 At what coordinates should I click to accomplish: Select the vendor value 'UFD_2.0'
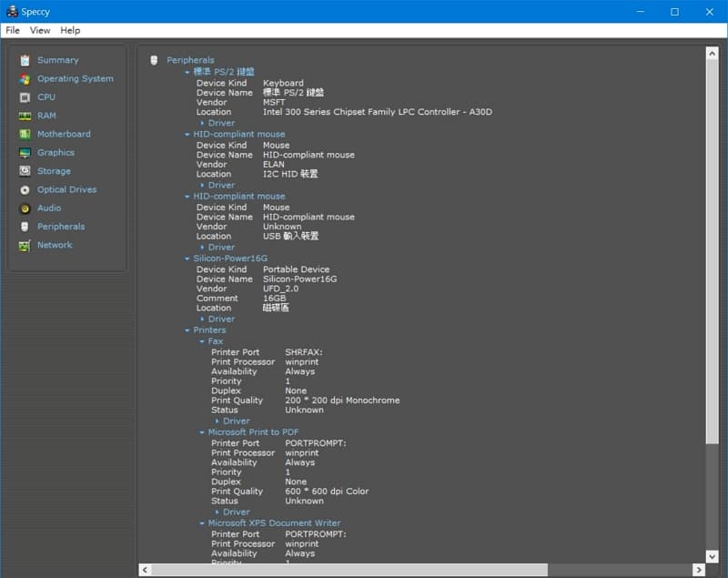280,289
